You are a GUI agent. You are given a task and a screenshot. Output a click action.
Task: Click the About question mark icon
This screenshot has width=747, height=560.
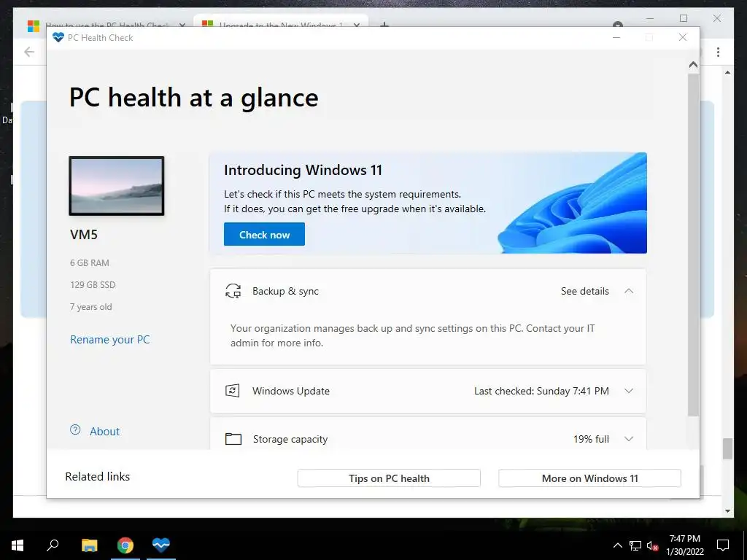coord(75,430)
